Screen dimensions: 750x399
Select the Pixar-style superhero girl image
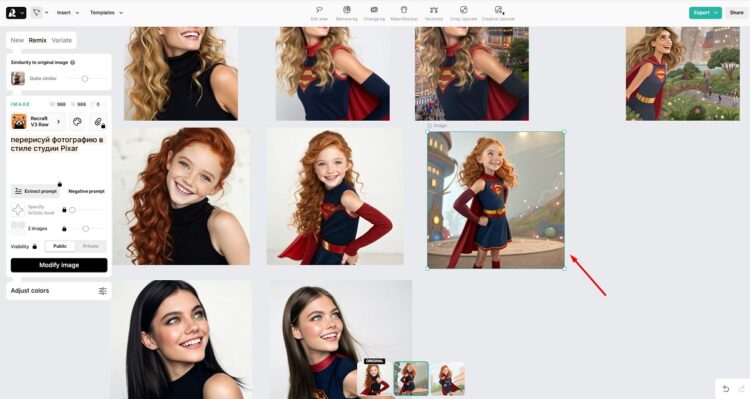(x=496, y=200)
